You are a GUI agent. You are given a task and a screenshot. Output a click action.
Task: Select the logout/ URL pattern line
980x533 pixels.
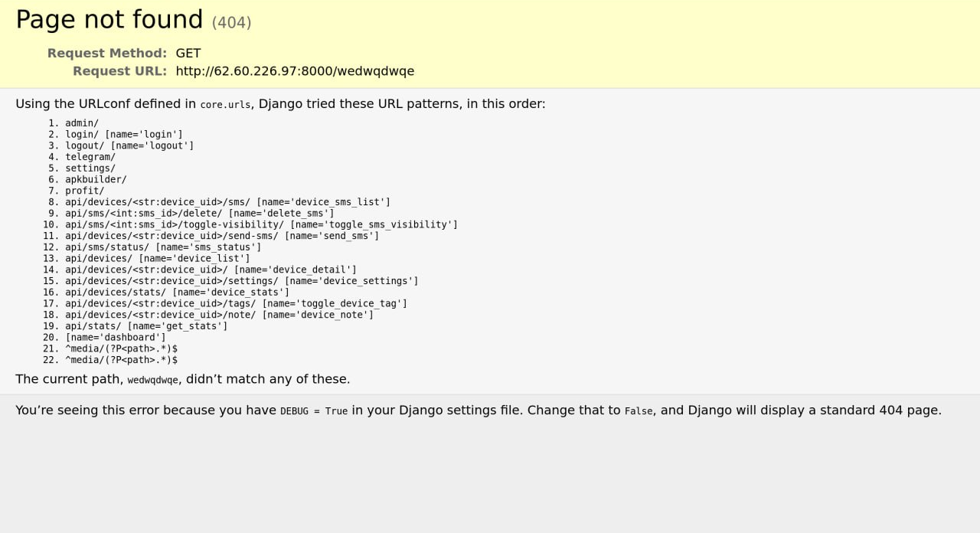[x=129, y=146]
